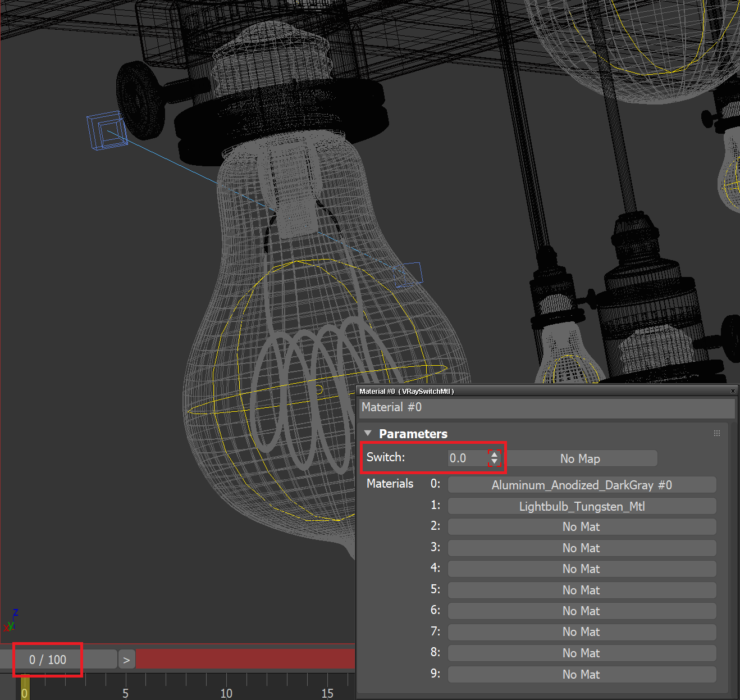Click the Material #0 name field
This screenshot has width=740, height=700.
547,407
